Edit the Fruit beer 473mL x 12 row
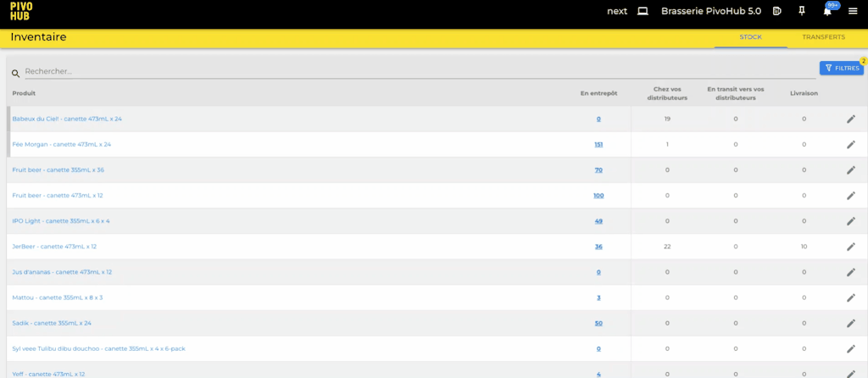 coord(851,196)
